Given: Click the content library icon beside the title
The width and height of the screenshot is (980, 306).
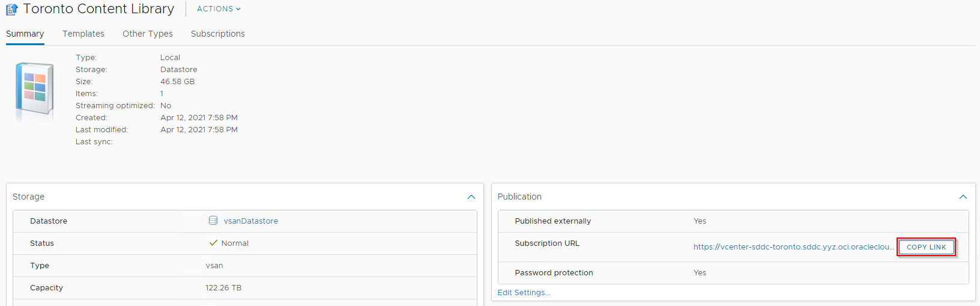Looking at the screenshot, I should click(x=11, y=10).
